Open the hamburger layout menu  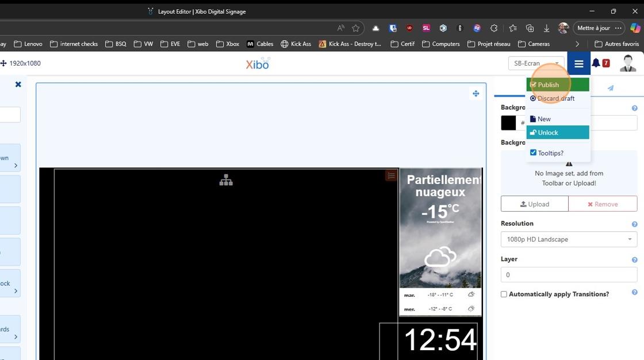coord(578,63)
